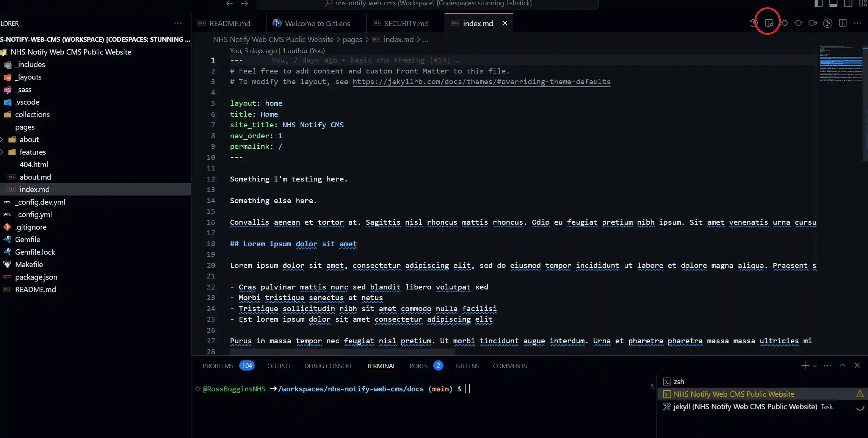The image size is (868, 438).
Task: Toggle secondary side bar visibility
Action: coord(848,4)
